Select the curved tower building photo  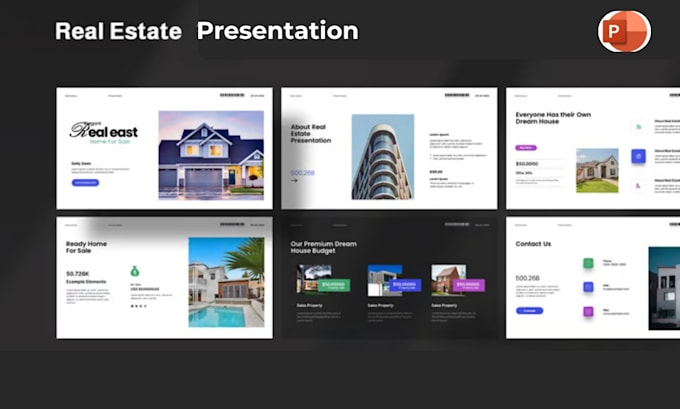[x=382, y=157]
